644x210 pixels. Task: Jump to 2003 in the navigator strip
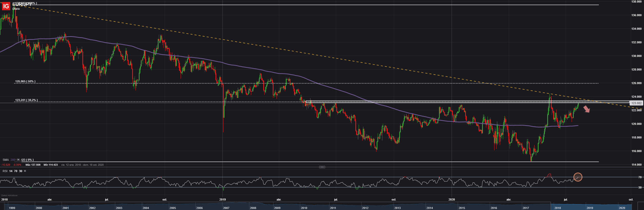tap(119, 208)
